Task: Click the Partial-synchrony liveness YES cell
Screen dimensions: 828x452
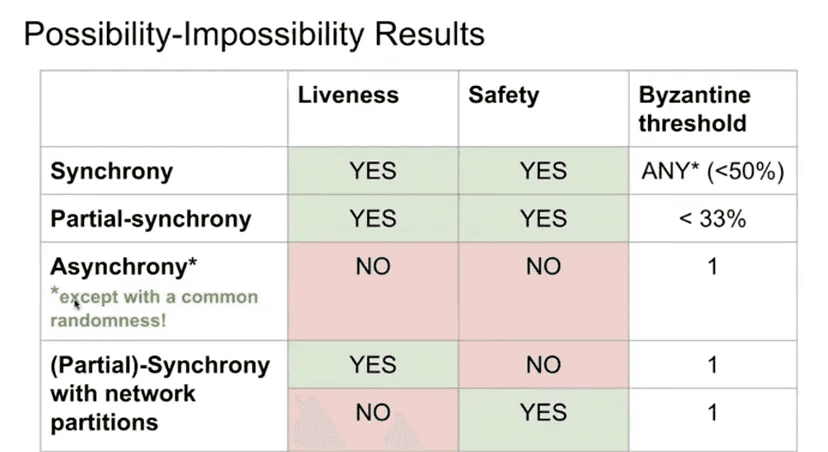Action: click(x=373, y=219)
